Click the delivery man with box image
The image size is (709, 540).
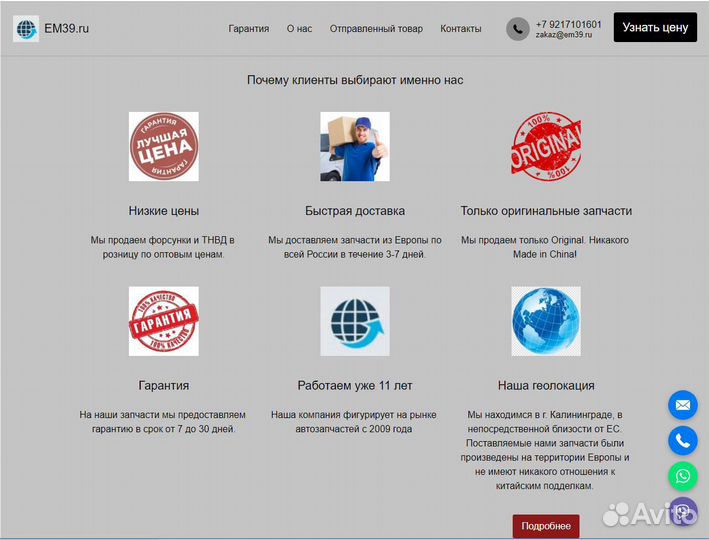click(x=355, y=147)
